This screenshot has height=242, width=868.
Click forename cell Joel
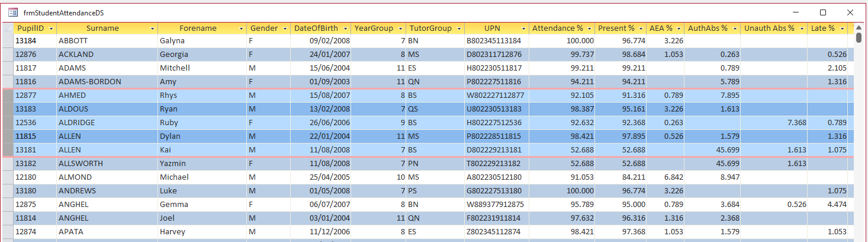coord(202,218)
